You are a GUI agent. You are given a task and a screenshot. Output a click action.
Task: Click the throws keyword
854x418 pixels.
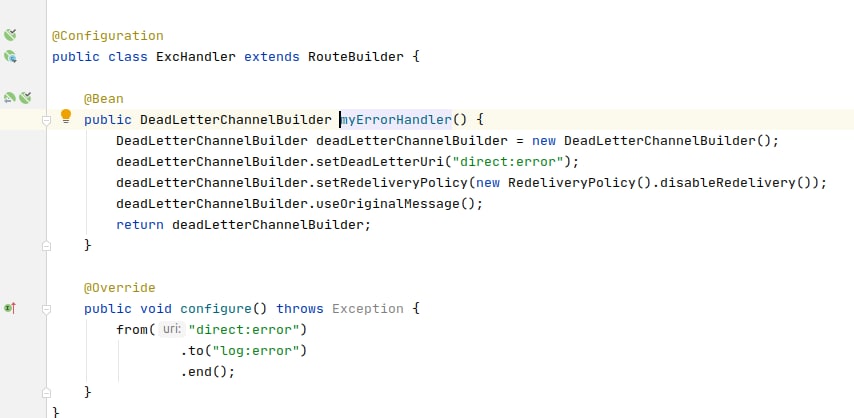[300, 309]
